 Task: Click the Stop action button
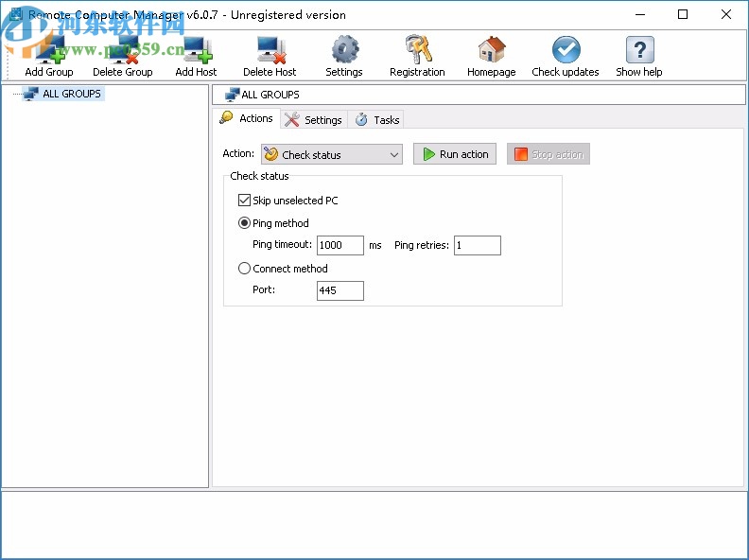pyautogui.click(x=549, y=154)
